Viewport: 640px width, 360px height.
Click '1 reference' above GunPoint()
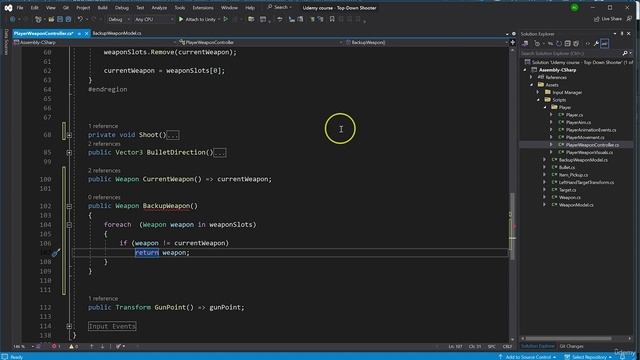point(103,299)
